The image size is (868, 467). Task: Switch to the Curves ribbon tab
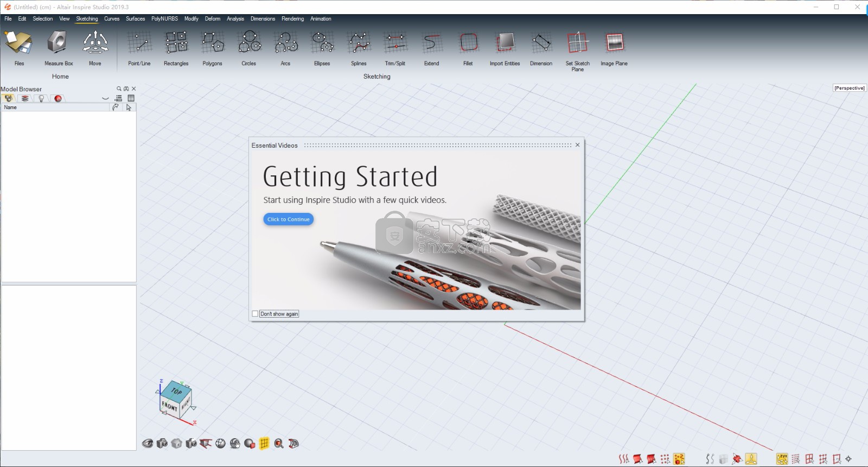(112, 18)
